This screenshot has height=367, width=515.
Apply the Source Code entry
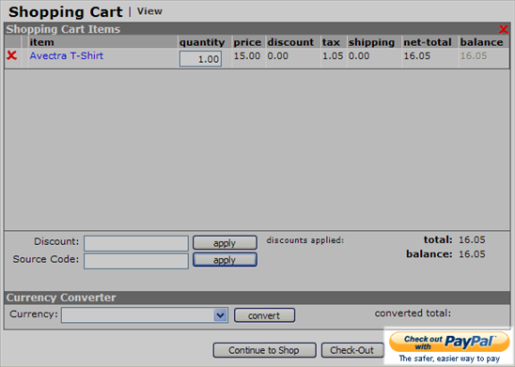(x=225, y=260)
